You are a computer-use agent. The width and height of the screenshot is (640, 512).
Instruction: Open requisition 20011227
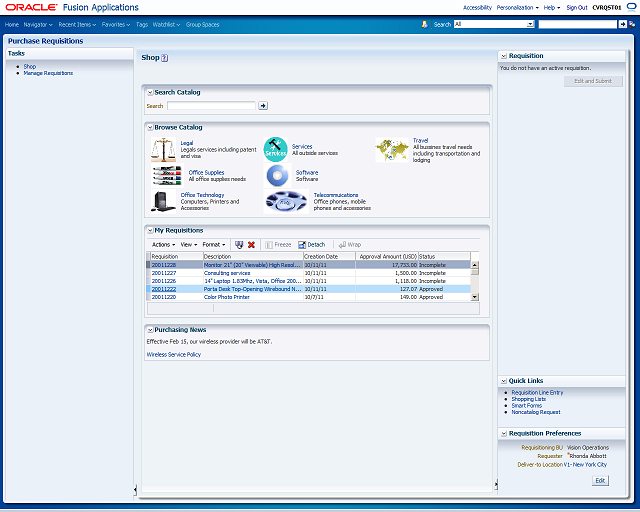164,273
